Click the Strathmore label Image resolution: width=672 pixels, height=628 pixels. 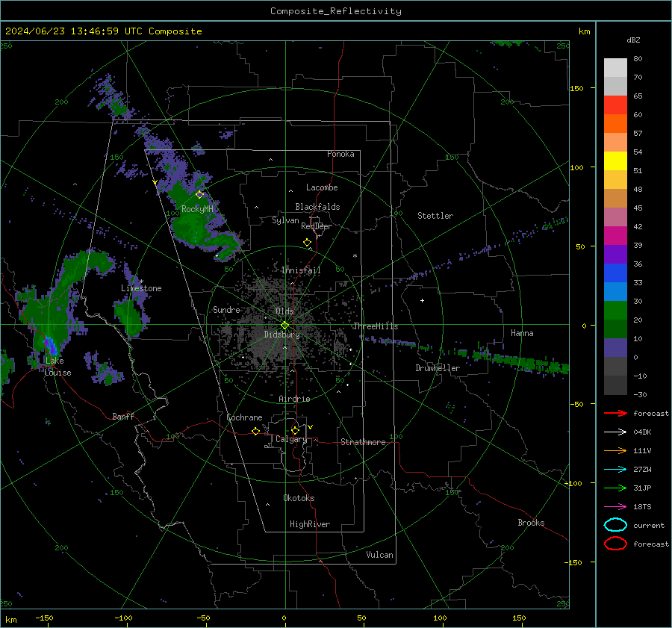[363, 442]
